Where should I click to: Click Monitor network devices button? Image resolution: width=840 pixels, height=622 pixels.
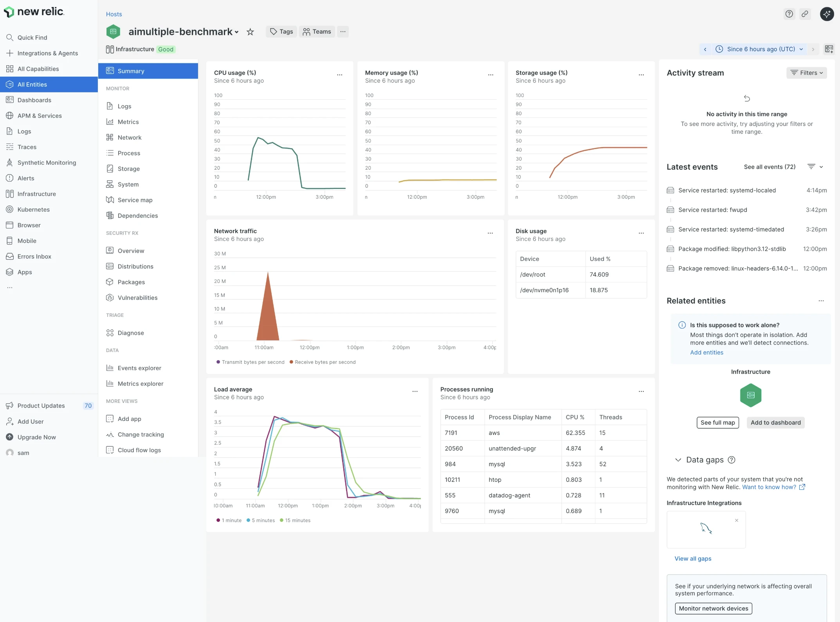tap(713, 608)
